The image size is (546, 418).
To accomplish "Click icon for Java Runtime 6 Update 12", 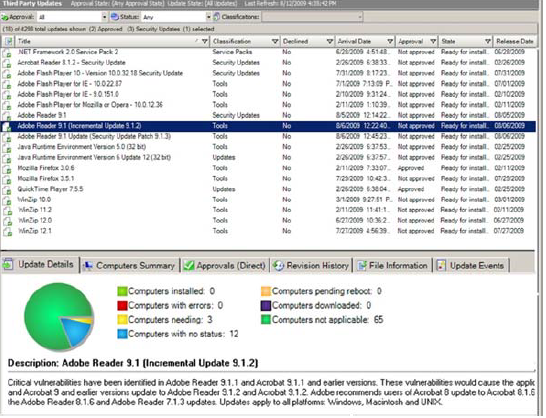I will pos(7,158).
